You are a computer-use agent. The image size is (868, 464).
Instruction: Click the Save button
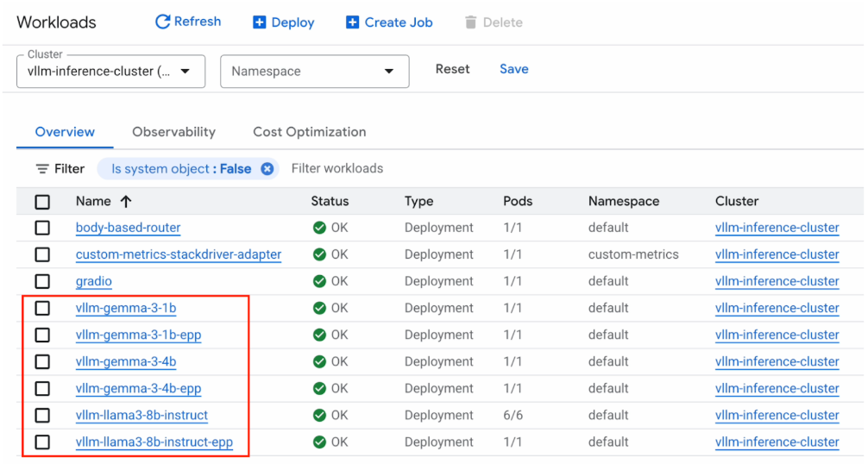pyautogui.click(x=513, y=69)
